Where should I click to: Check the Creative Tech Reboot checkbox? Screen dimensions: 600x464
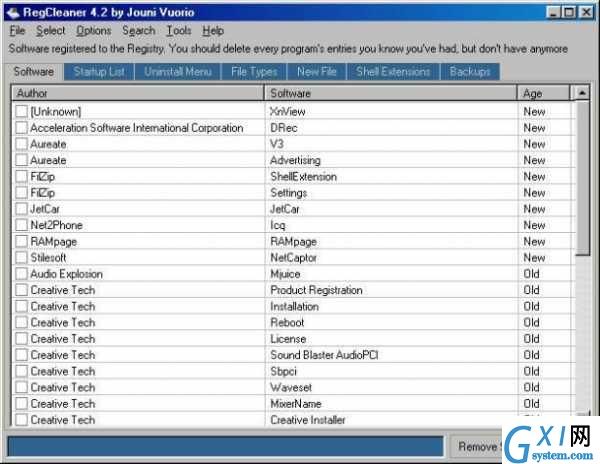(21, 322)
